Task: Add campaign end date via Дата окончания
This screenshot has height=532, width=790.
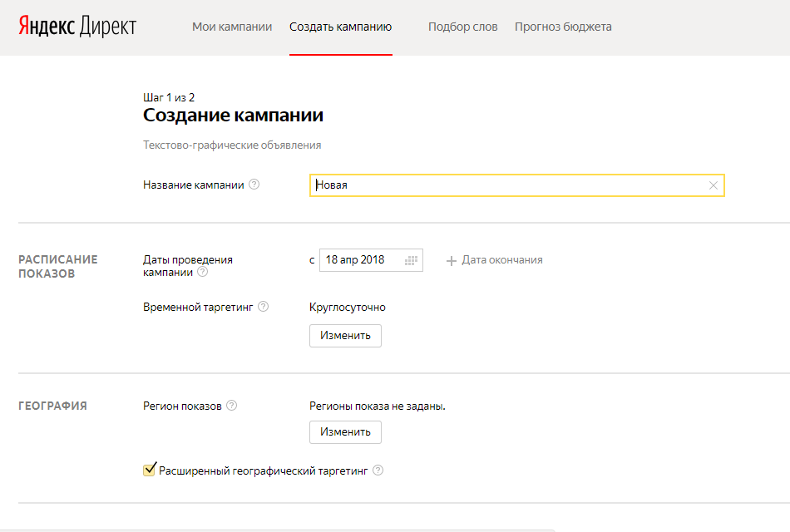Action: point(501,260)
